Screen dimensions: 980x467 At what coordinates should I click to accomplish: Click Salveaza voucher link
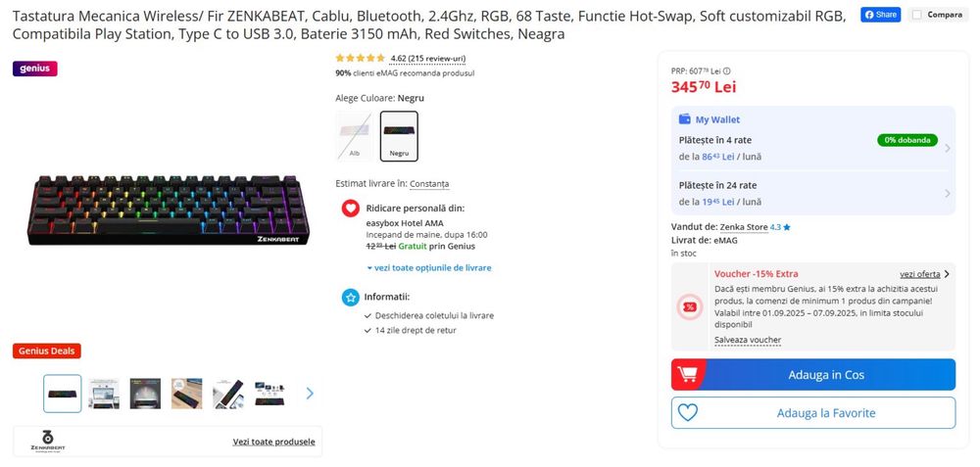point(748,341)
